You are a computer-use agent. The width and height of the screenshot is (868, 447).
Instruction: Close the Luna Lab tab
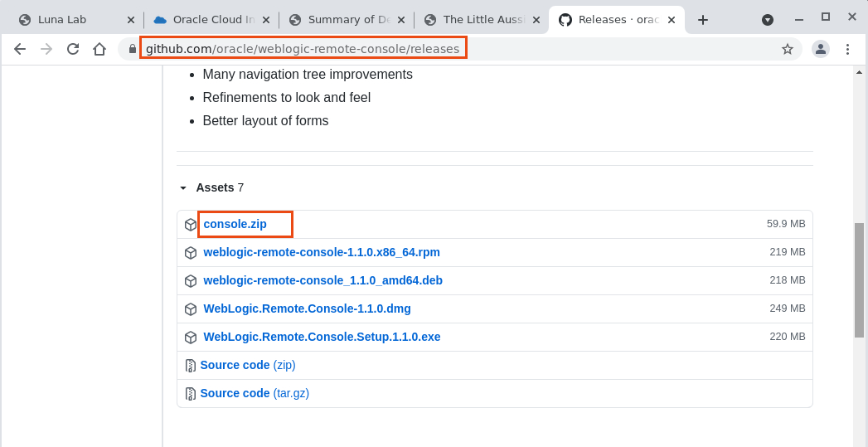[131, 20]
